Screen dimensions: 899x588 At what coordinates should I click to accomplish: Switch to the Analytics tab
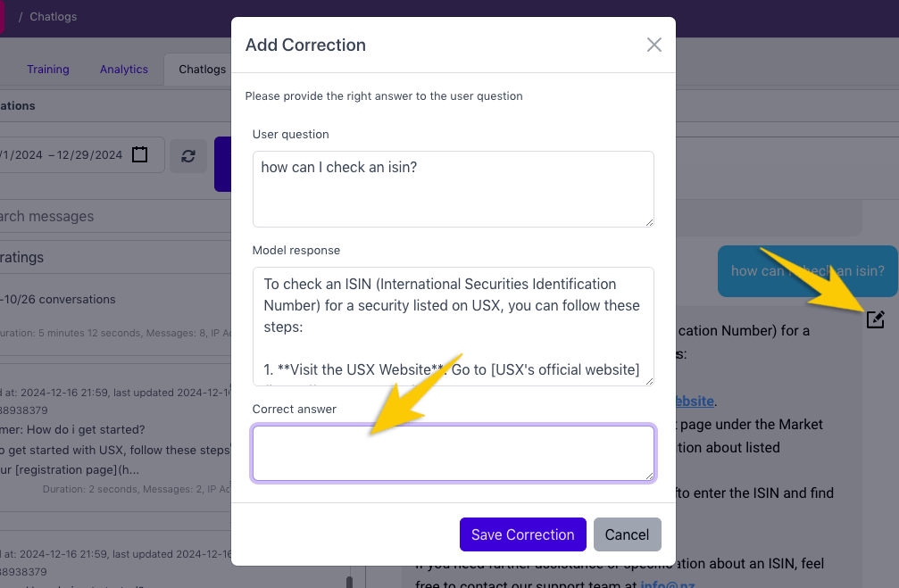(x=124, y=70)
